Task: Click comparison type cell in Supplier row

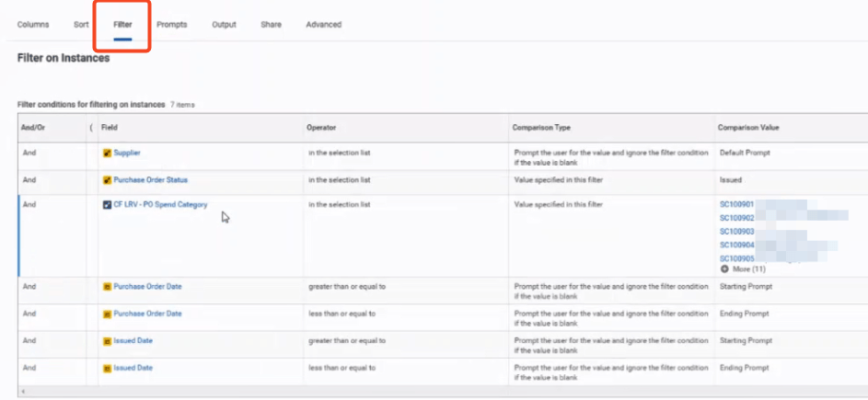Action: coord(611,157)
